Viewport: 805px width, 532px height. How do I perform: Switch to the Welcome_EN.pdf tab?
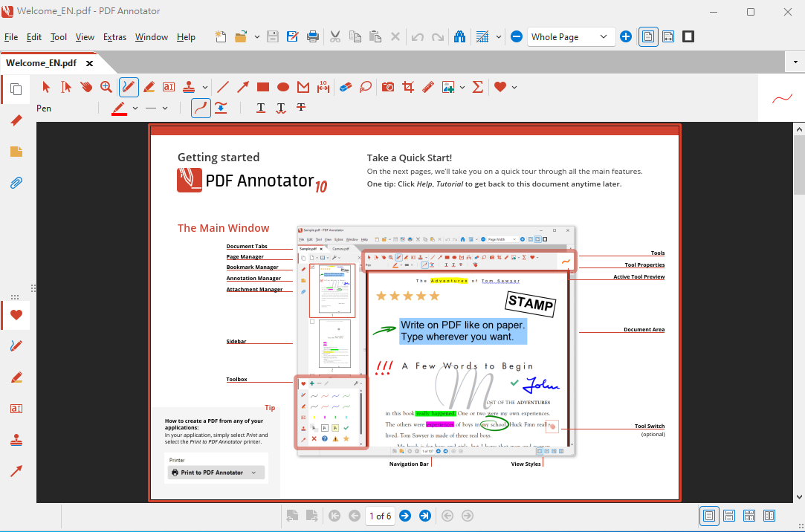(x=42, y=63)
